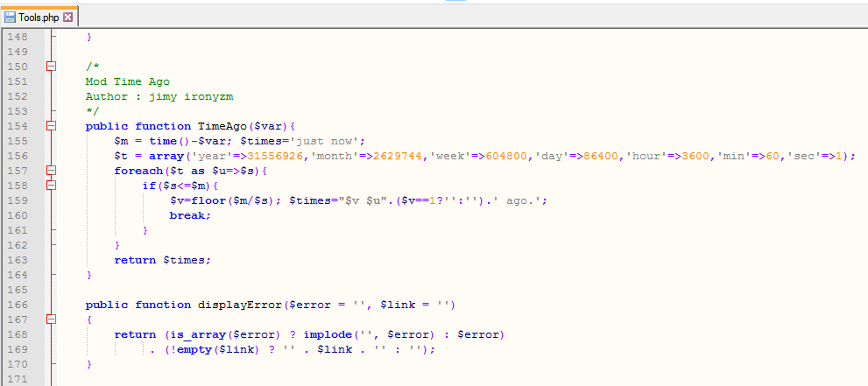
Task: Collapse the Mod Time Ago comment block
Action: click(51, 67)
